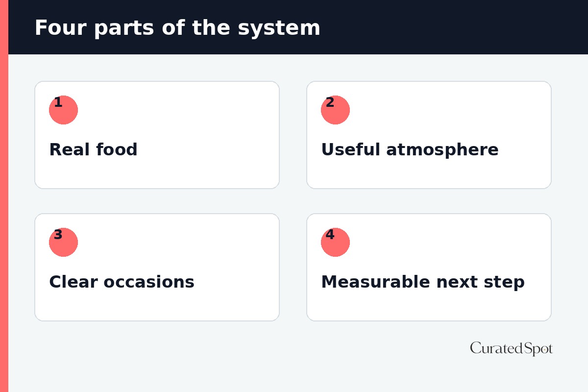Click the CuratedSpot logo

[511, 348]
